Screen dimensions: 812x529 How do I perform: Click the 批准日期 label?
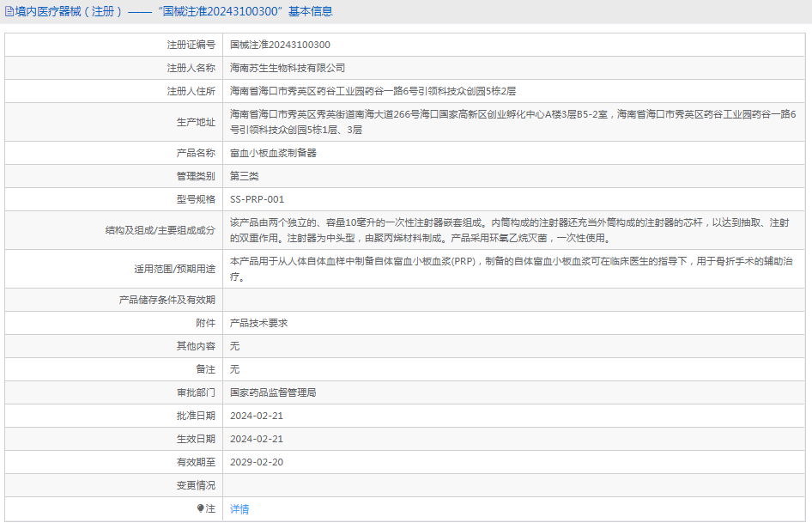pyautogui.click(x=195, y=416)
